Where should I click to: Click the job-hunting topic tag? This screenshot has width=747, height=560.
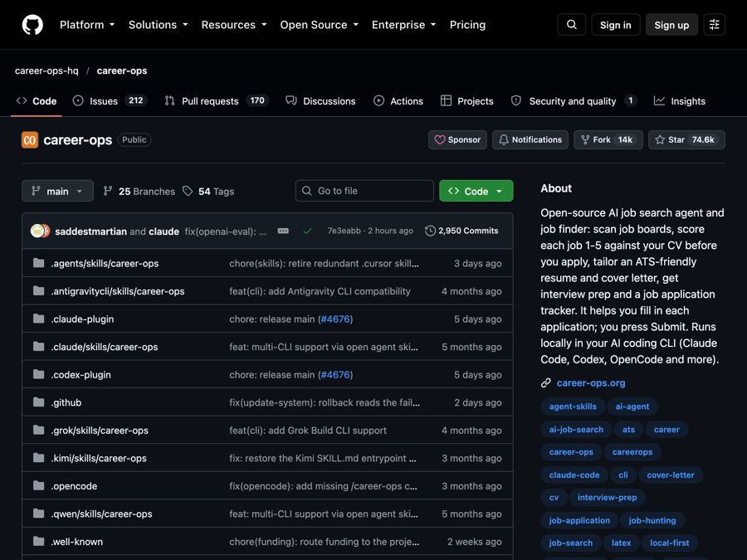pos(652,520)
